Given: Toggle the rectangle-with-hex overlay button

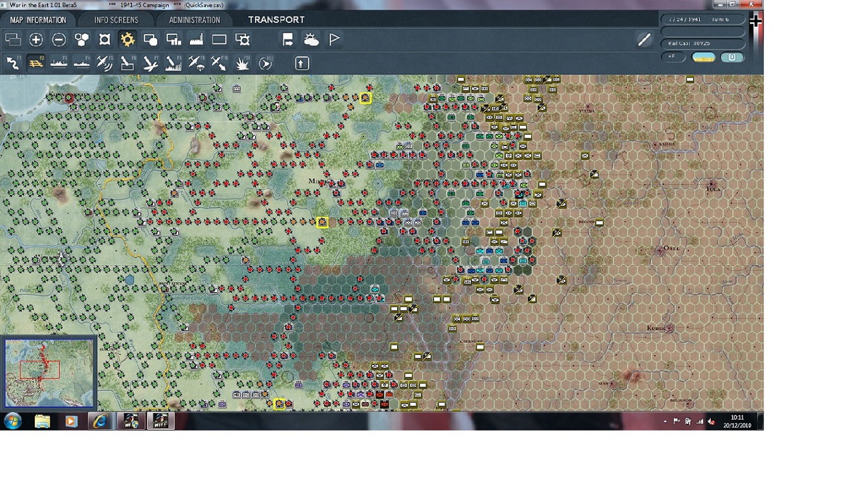Looking at the screenshot, I should pos(242,40).
